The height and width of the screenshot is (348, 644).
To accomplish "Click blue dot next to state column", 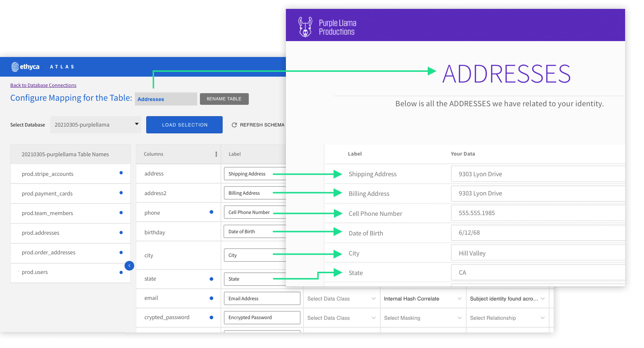I will [211, 279].
